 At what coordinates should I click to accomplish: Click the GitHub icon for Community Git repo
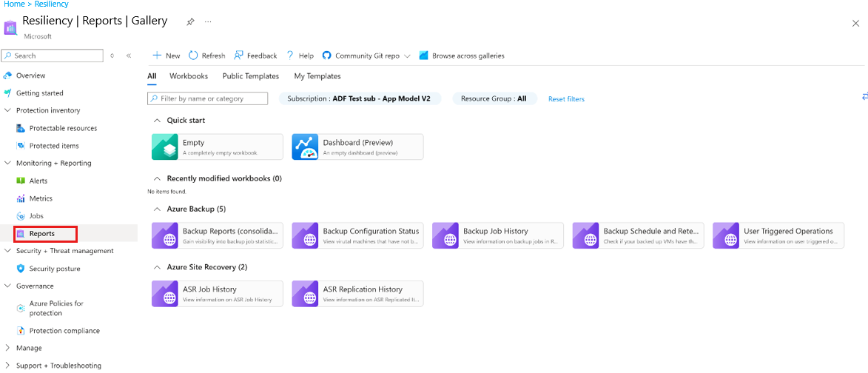click(x=326, y=56)
